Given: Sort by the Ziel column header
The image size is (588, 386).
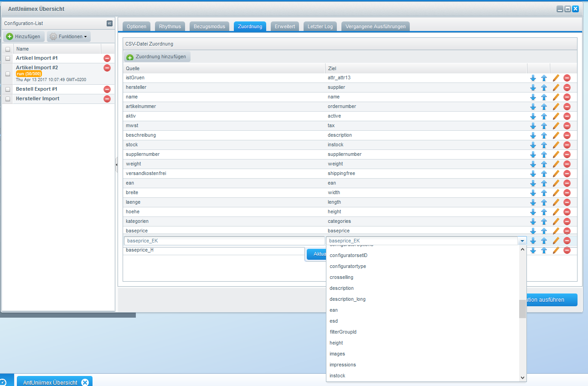Looking at the screenshot, I should coord(426,68).
